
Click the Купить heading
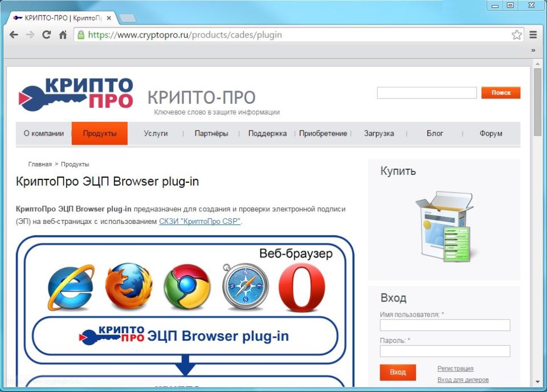(x=398, y=171)
